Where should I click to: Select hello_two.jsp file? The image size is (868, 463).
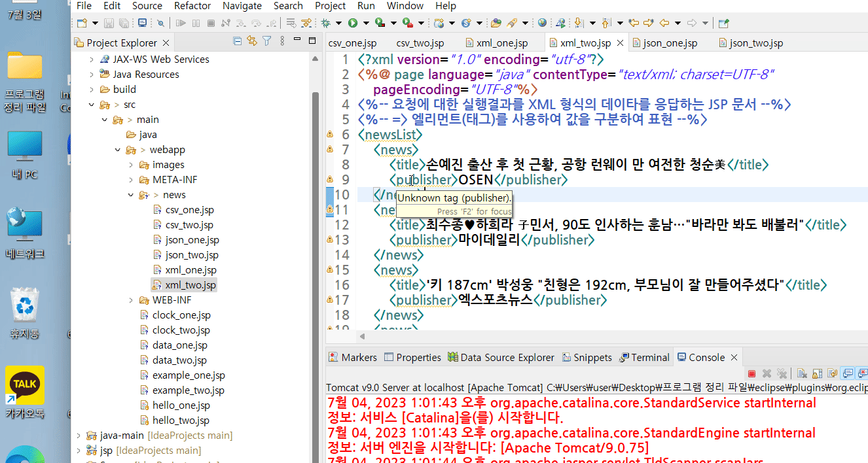(x=181, y=420)
